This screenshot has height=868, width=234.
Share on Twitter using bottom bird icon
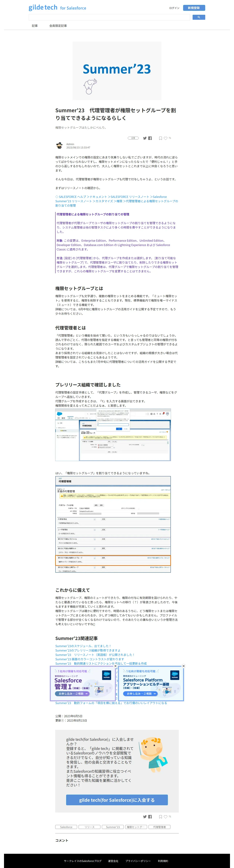tap(145, 817)
